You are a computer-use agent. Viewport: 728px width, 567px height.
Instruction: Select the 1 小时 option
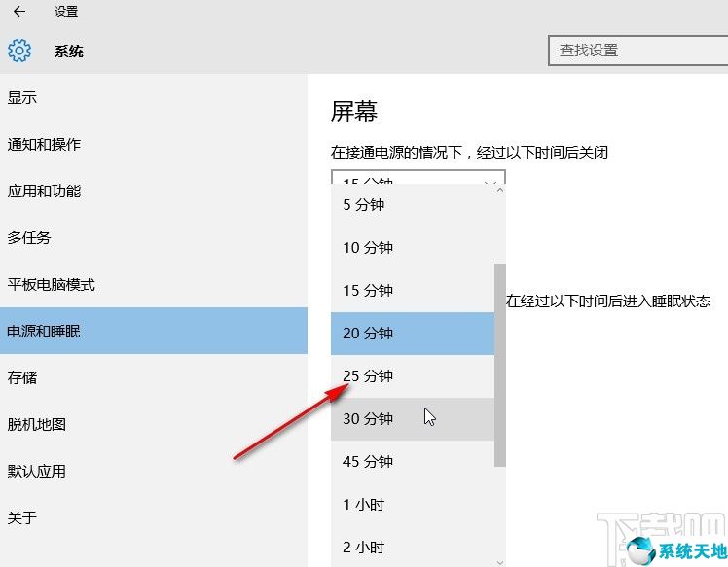click(x=413, y=504)
